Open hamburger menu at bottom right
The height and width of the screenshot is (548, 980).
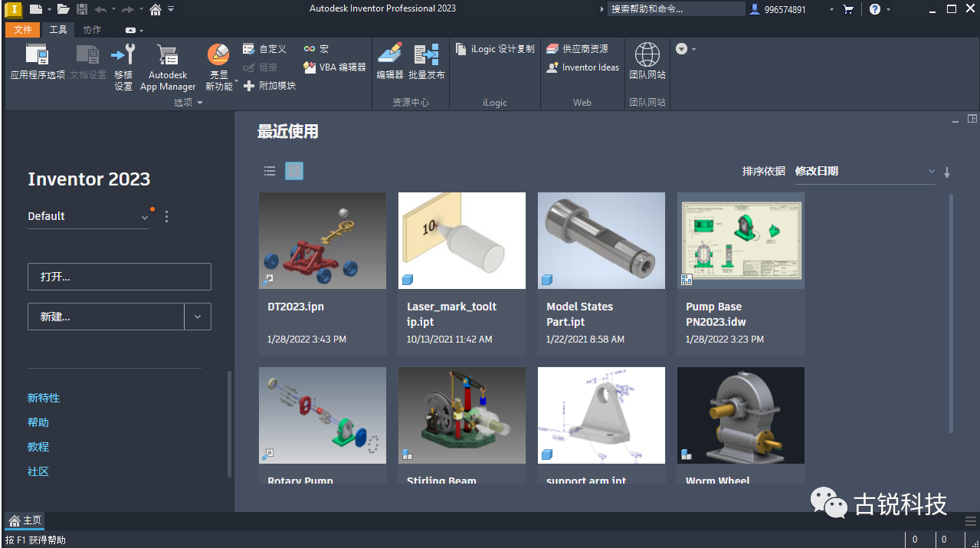click(970, 520)
